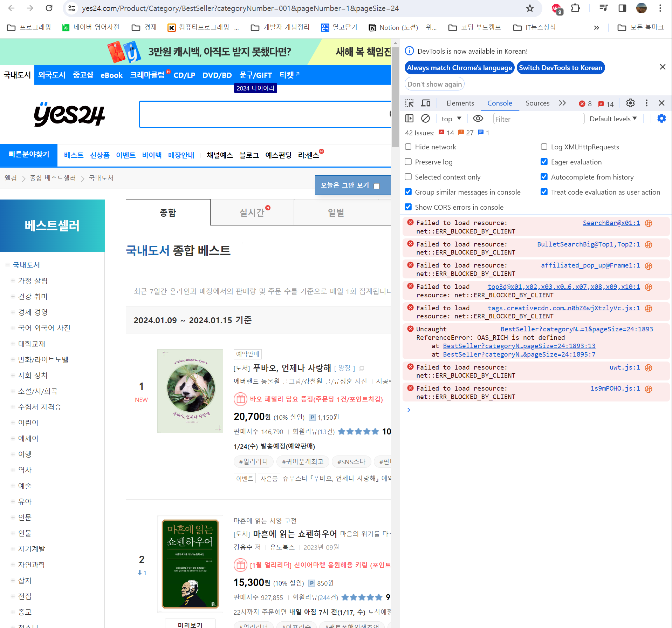Viewport: 672px width, 628px height.
Task: Reload the page with the refresh icon
Action: point(49,8)
